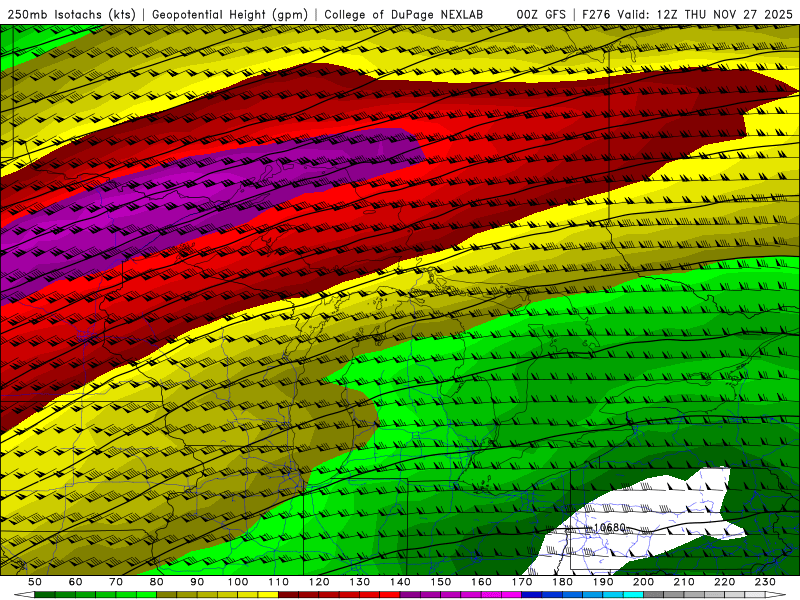The width and height of the screenshot is (800, 600).
Task: Click the '130' legend value
Action: 360,582
